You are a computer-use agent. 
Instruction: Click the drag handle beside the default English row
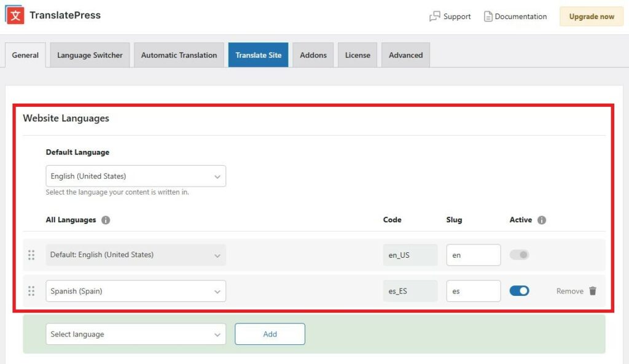pos(31,255)
